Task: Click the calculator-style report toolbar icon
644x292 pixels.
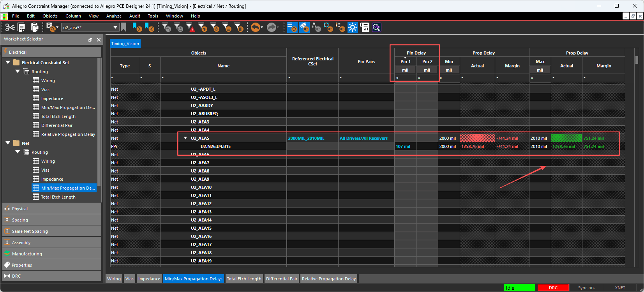Action: (365, 27)
